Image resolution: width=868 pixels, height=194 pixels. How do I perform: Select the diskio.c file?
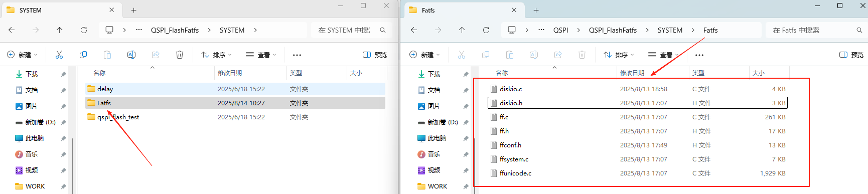(638, 89)
